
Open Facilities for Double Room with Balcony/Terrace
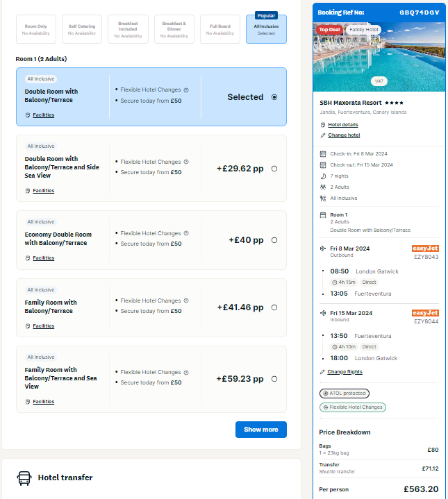[44, 115]
